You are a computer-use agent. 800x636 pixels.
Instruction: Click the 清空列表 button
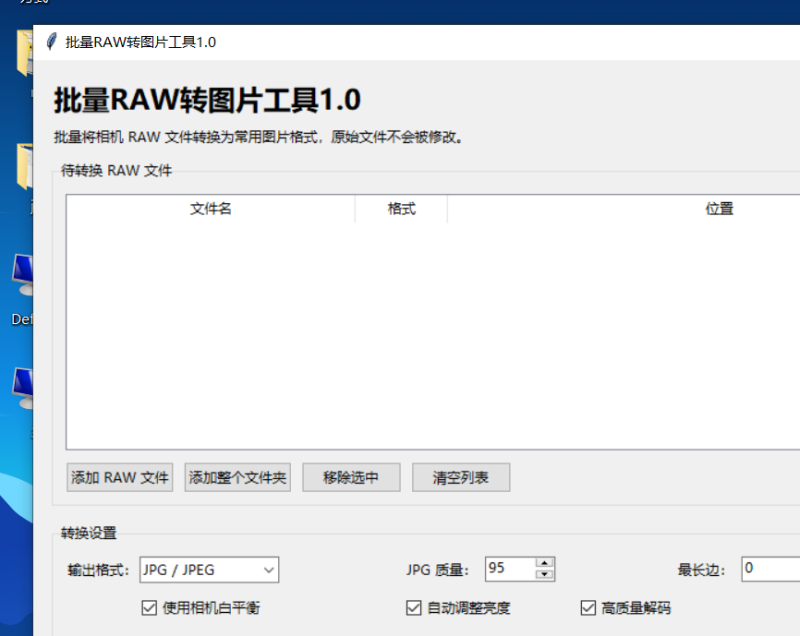pos(461,477)
